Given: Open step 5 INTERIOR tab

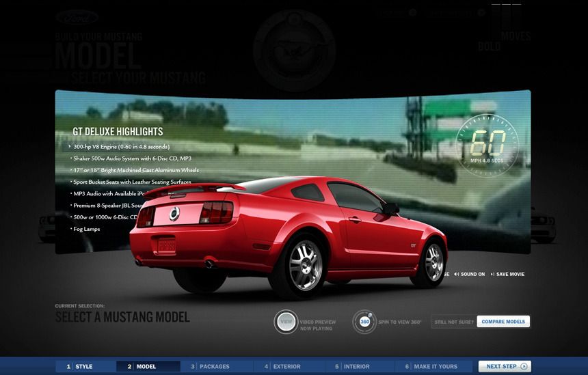Looking at the screenshot, I should [359, 366].
